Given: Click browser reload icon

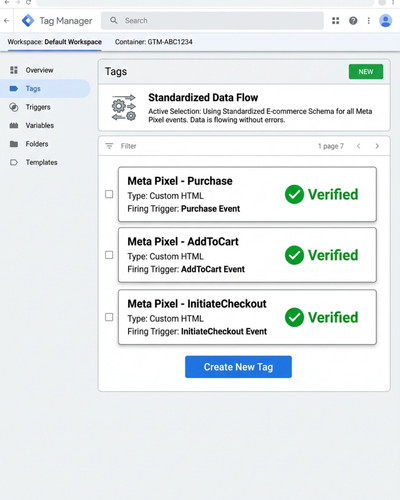Looking at the screenshot, I should point(28,2).
